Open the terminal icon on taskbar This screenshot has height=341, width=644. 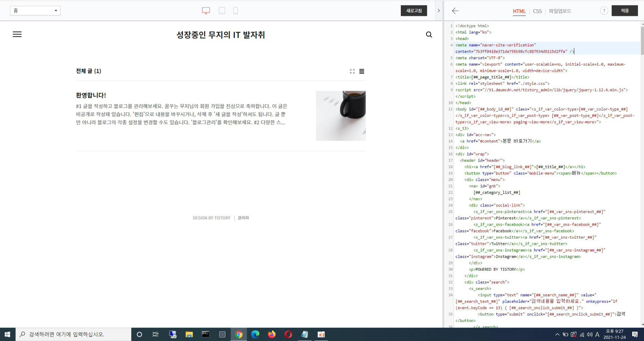pyautogui.click(x=205, y=334)
